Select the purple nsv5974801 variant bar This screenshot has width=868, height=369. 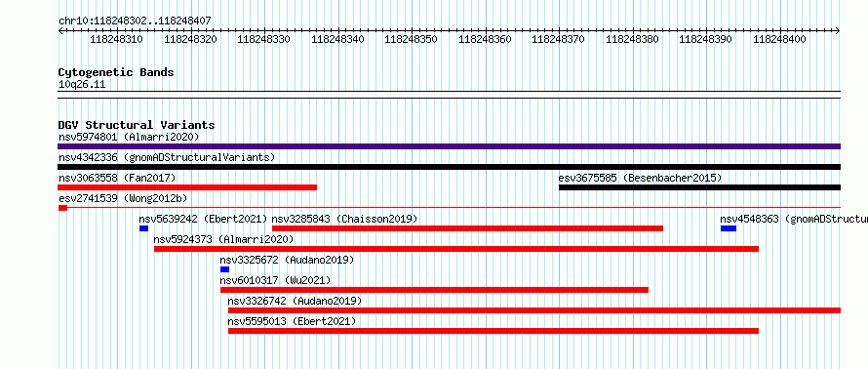pos(449,146)
